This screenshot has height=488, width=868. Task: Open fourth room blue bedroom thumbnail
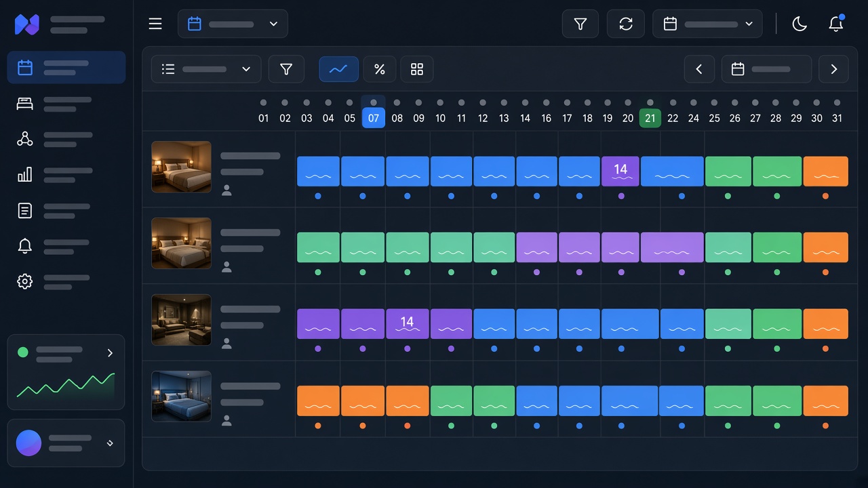181,396
